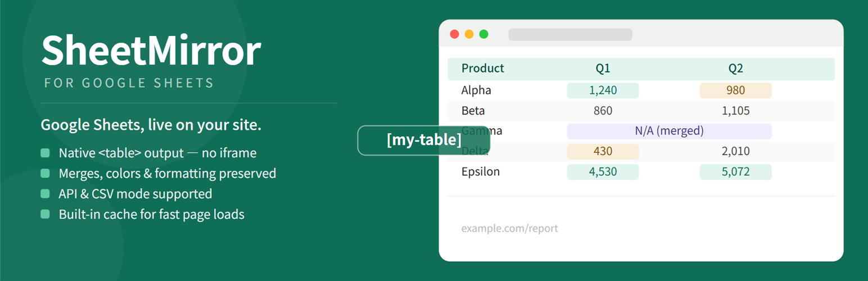This screenshot has height=281, width=868.
Task: Click the red close dot in mock browser
Action: (455, 34)
